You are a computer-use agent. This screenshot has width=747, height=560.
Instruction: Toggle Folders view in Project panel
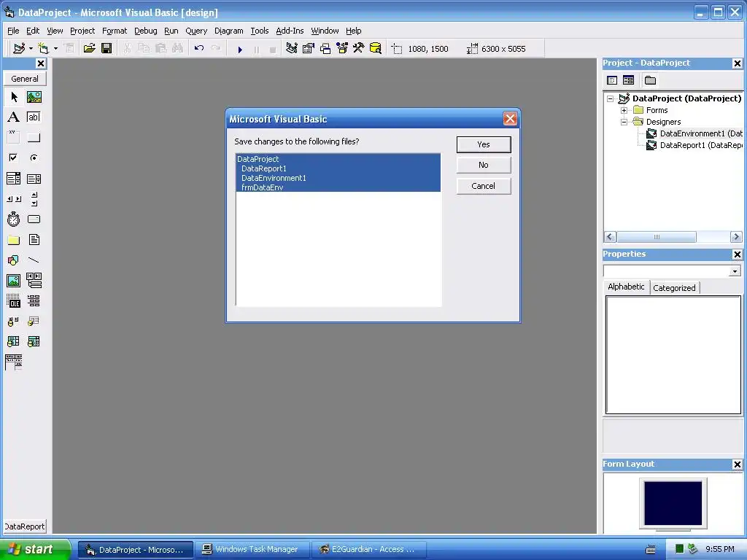pos(650,80)
